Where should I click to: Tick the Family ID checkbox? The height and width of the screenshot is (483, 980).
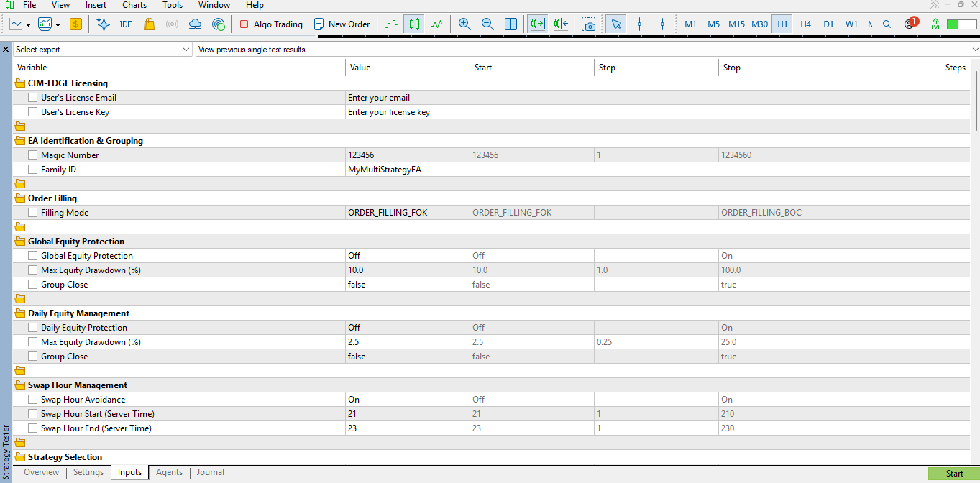point(33,170)
